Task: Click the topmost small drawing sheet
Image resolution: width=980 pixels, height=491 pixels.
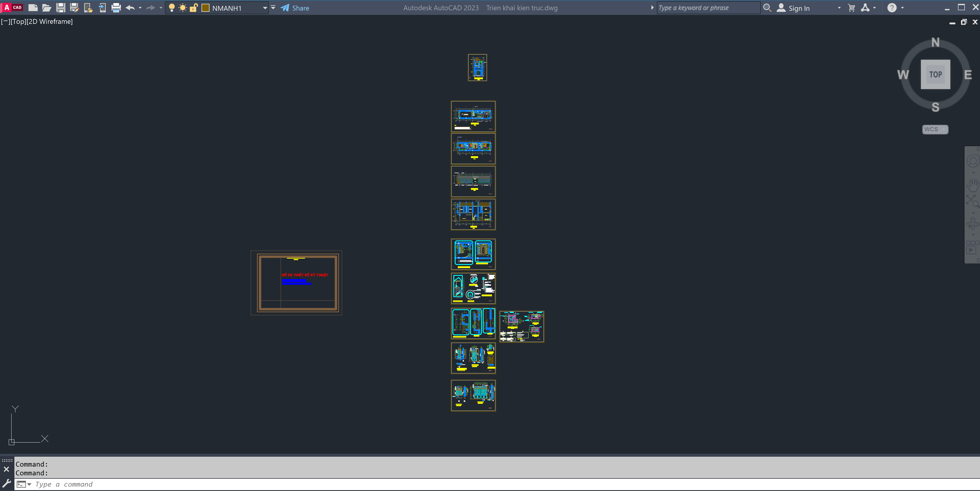Action: point(478,67)
